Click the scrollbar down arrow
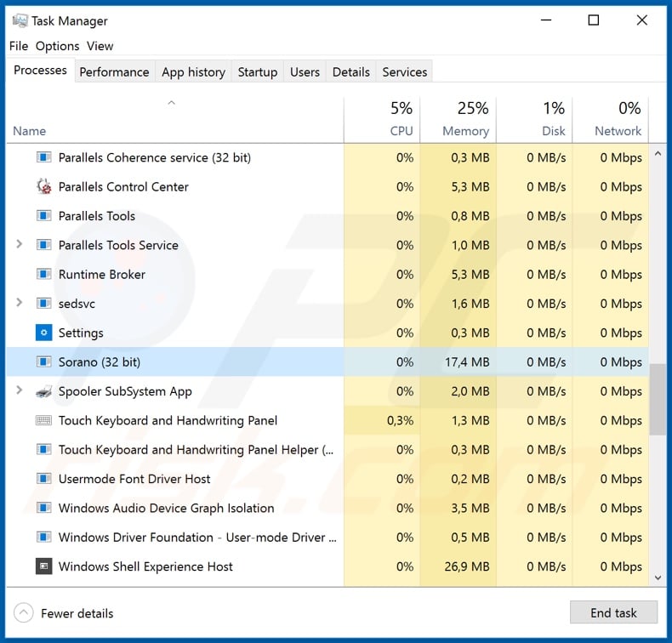Screen dimensions: 672x643 point(658,578)
